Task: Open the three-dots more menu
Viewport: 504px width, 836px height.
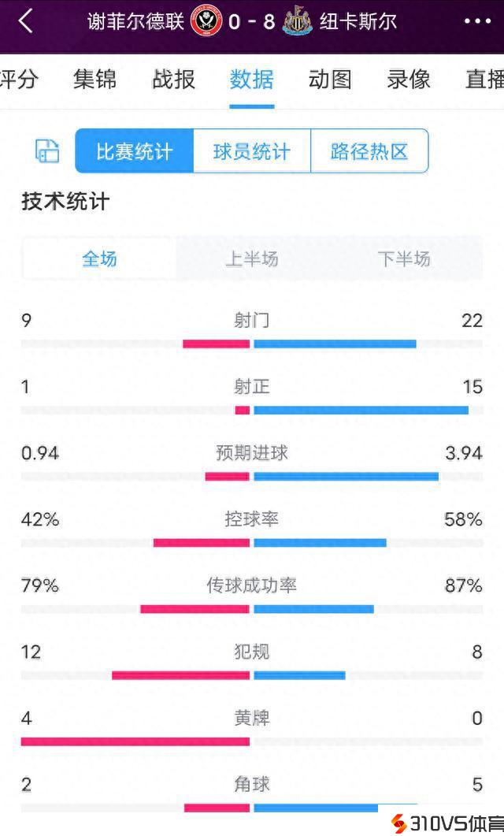Action: point(477,22)
